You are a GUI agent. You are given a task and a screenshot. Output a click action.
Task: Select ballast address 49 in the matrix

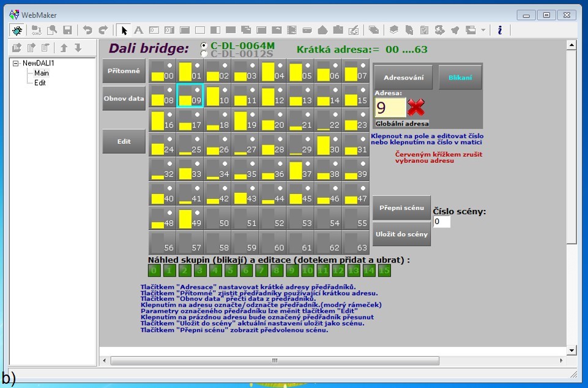click(190, 218)
